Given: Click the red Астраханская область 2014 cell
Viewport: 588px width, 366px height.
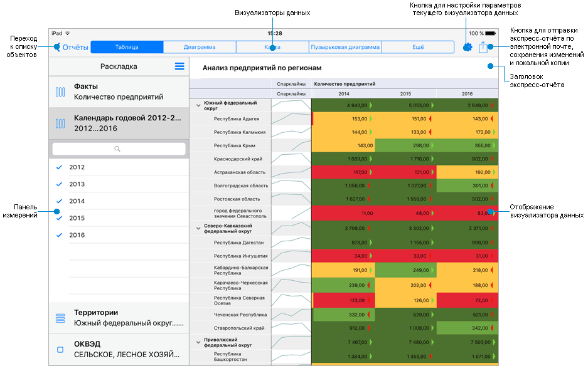Looking at the screenshot, I should (x=343, y=172).
